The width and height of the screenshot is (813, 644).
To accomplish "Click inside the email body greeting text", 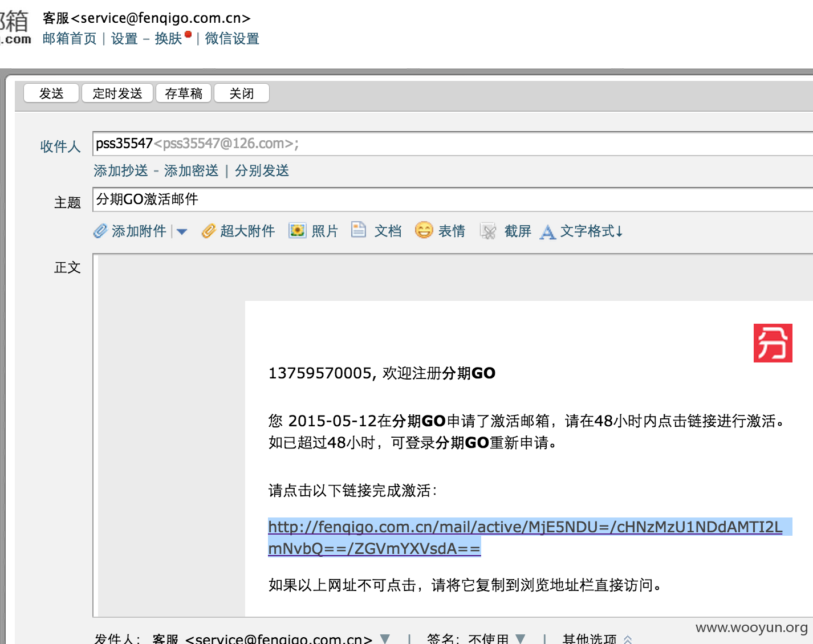I will coord(382,373).
